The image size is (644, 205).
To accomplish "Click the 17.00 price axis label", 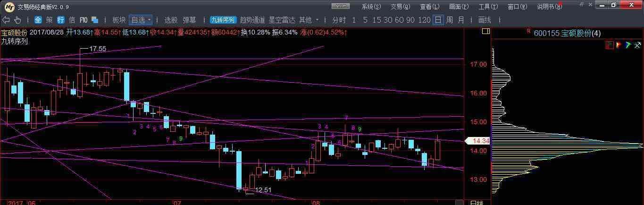I will [479, 64].
